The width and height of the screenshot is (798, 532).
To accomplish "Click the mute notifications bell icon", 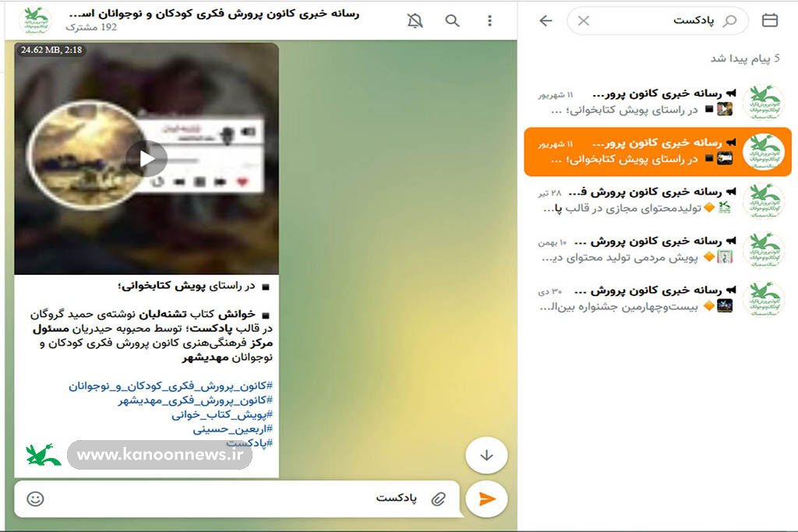I will point(415,21).
